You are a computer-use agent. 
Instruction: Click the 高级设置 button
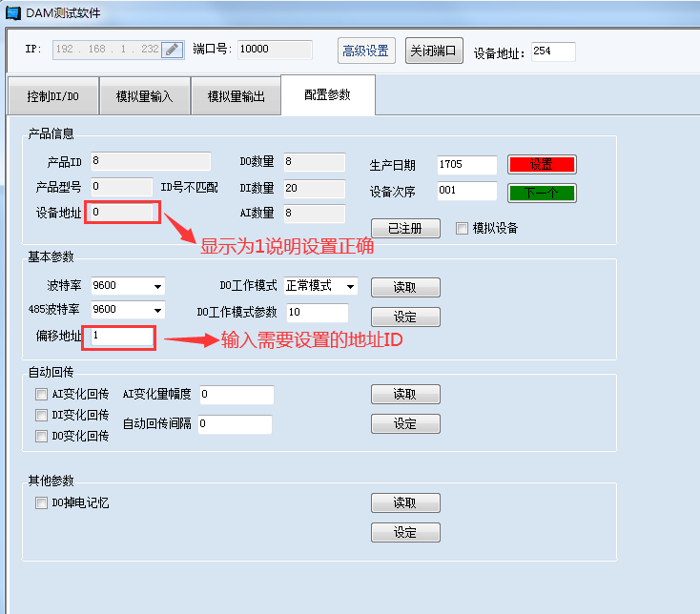(366, 51)
